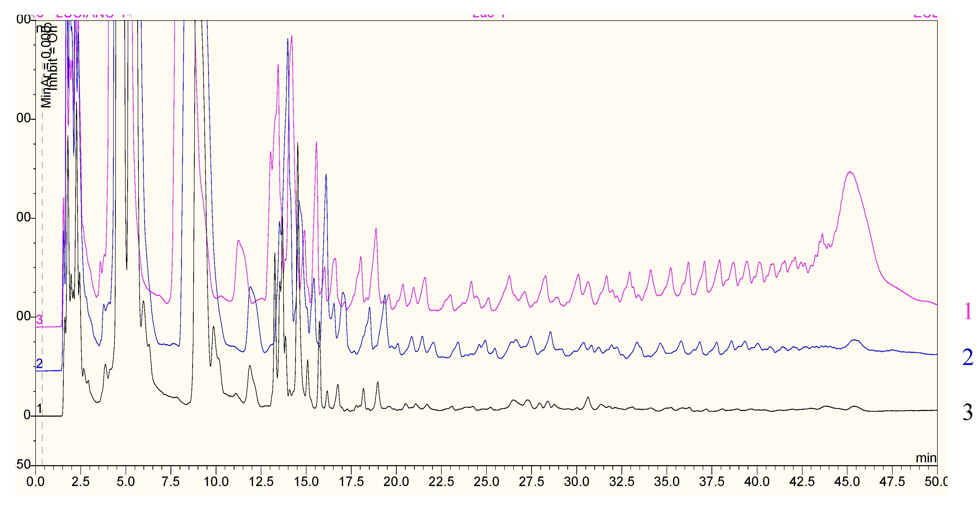Screen dimensions: 980x508
Task: Click the 15.0 minute axis label
Action: [306, 482]
